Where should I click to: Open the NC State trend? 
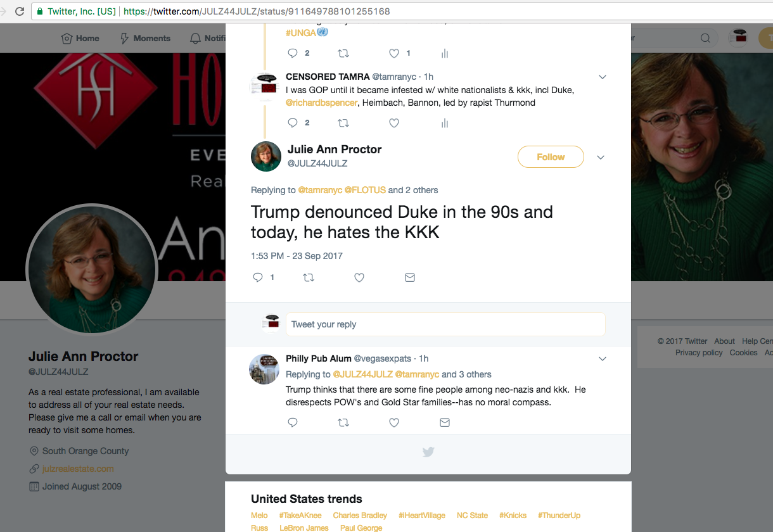pos(472,516)
